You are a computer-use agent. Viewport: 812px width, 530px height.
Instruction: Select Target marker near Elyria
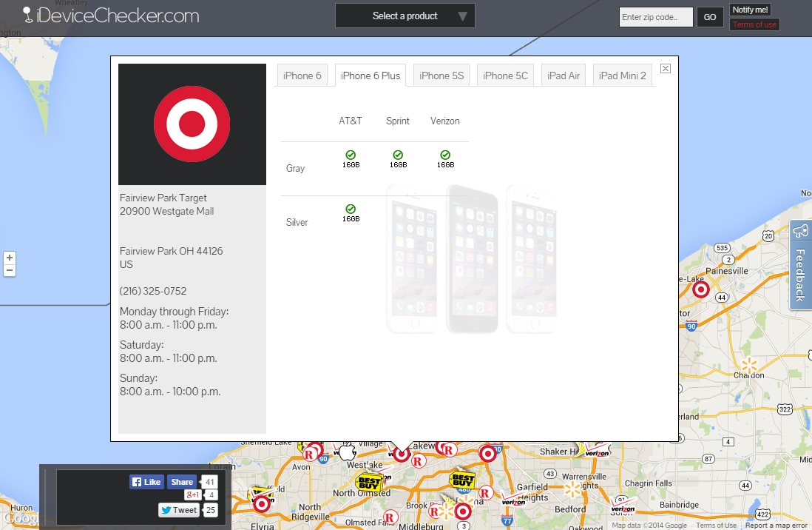(262, 503)
